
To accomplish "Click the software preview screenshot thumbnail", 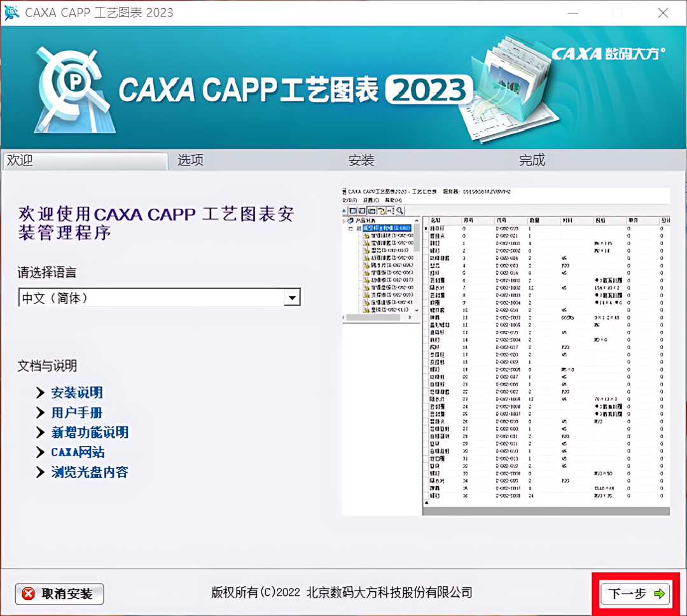I will pyautogui.click(x=506, y=351).
